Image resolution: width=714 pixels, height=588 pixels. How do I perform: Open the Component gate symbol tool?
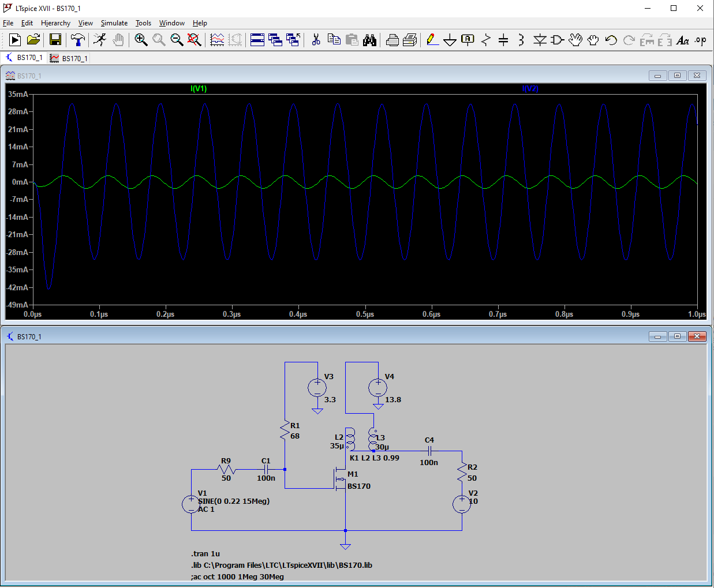tap(558, 40)
